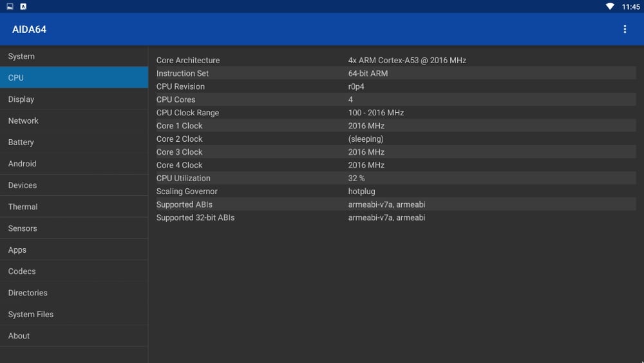Click the AIDA64 app title
This screenshot has height=363, width=644.
coord(29,29)
